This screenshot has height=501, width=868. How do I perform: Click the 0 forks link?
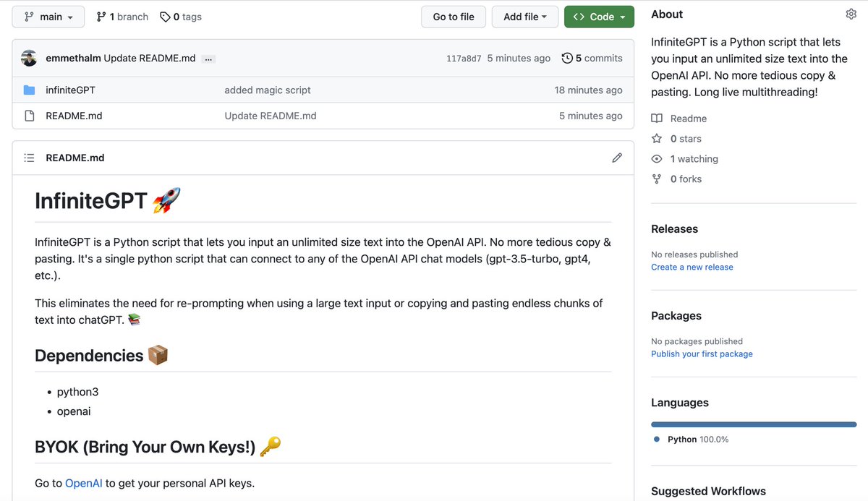686,179
